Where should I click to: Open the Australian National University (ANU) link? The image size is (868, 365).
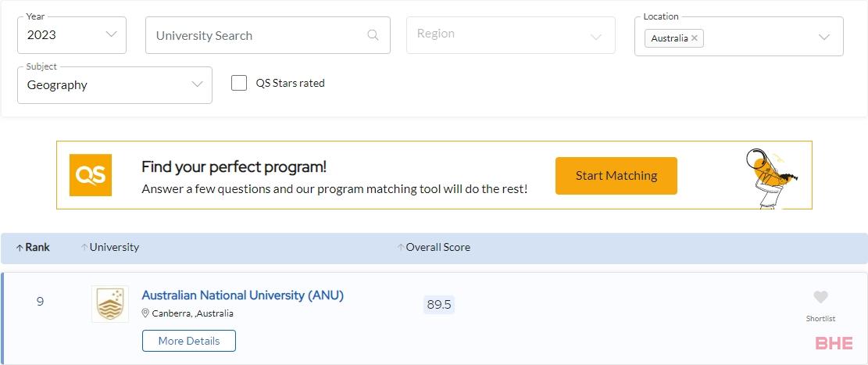click(x=242, y=295)
